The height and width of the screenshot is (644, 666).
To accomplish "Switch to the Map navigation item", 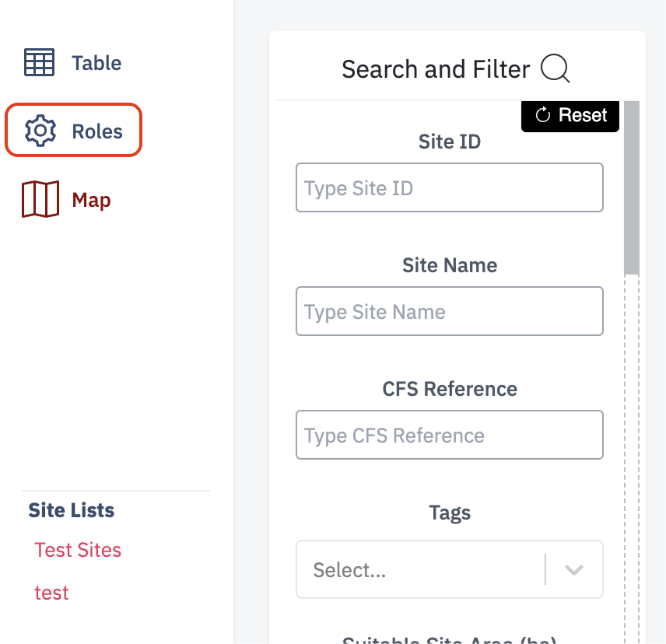I will (92, 198).
